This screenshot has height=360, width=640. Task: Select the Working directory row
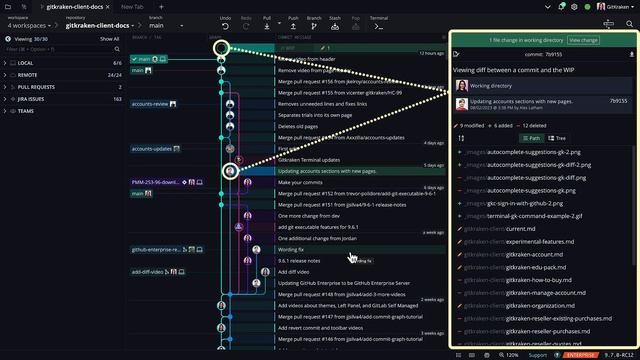click(x=543, y=86)
